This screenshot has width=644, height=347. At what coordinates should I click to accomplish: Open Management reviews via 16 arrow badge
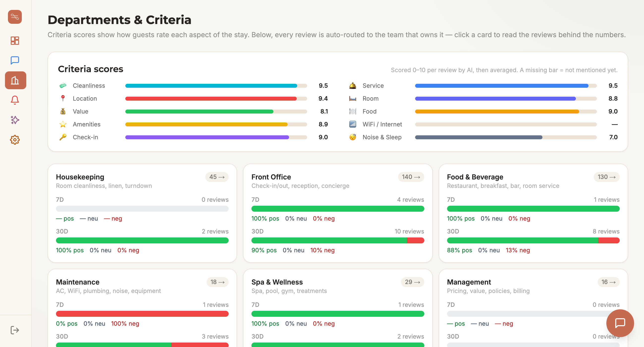[609, 282]
